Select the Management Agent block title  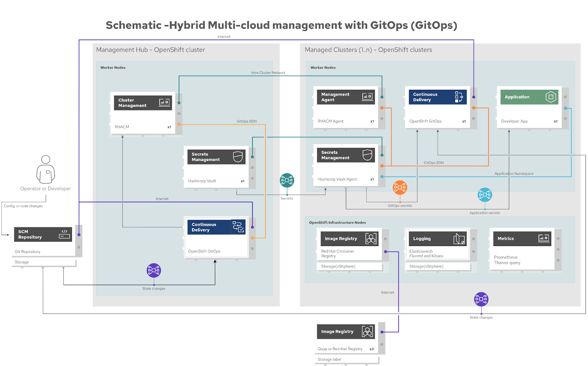(335, 97)
